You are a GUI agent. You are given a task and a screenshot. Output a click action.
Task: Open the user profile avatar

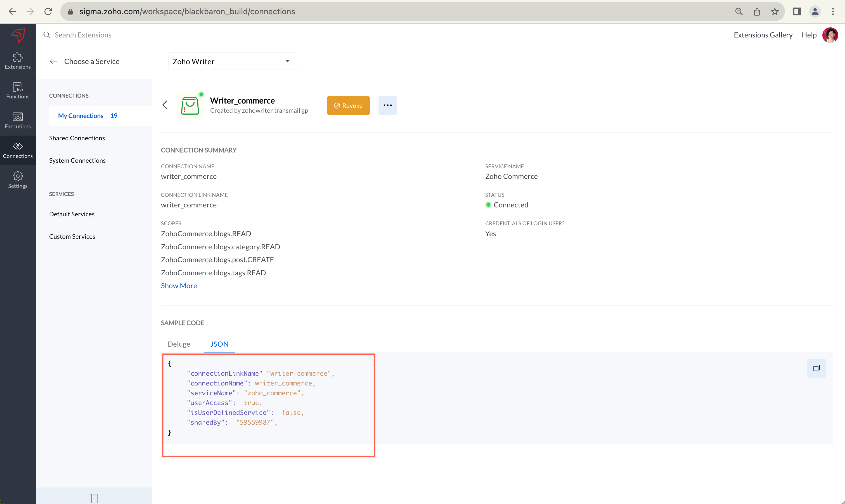pos(830,35)
